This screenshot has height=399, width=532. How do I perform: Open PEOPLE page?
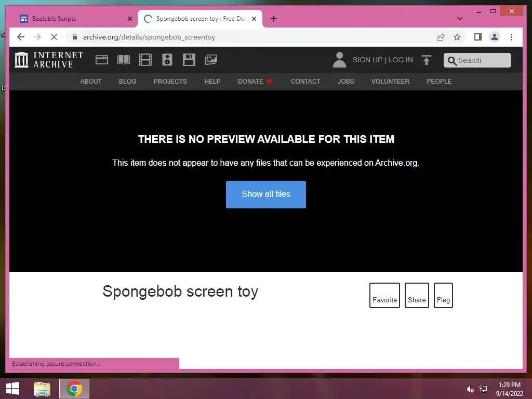point(439,82)
